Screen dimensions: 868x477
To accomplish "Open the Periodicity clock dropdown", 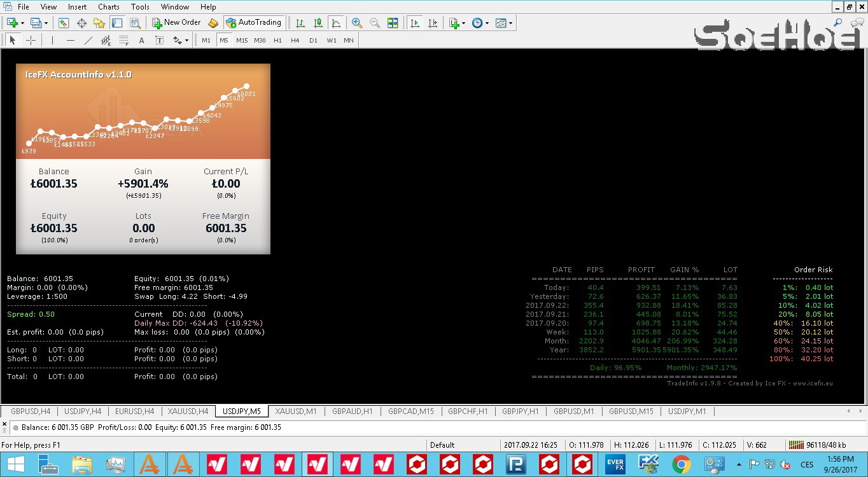I will point(480,23).
